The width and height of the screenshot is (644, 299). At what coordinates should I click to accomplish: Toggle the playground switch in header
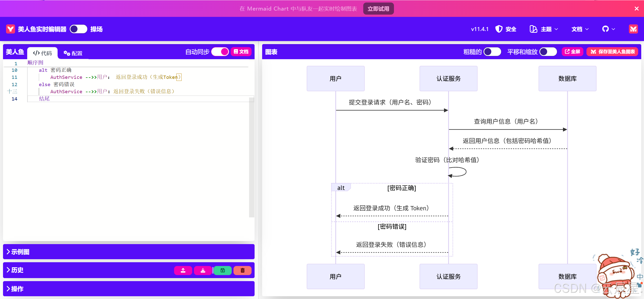pyautogui.click(x=78, y=29)
